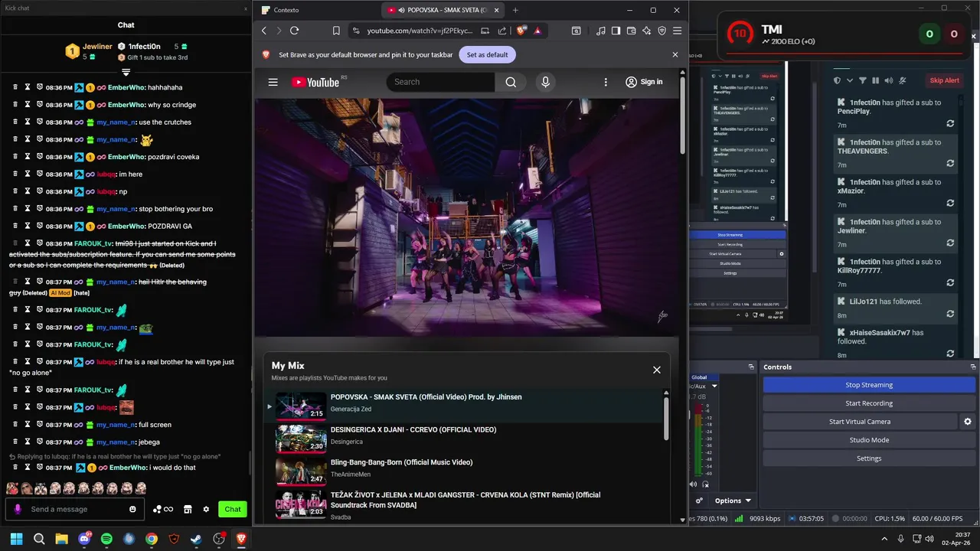Go back in Brave browser
This screenshot has width=980, height=551.
coord(264,31)
